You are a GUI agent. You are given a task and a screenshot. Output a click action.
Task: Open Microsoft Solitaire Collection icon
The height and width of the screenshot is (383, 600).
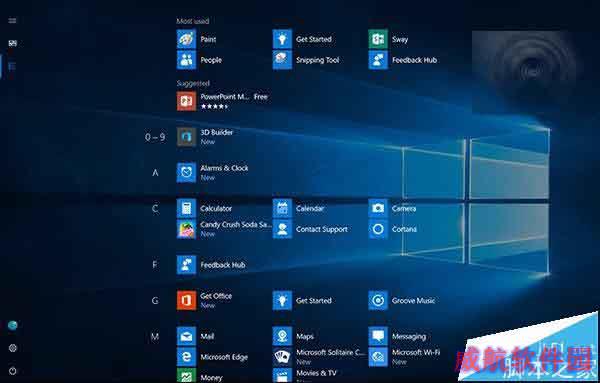282,357
